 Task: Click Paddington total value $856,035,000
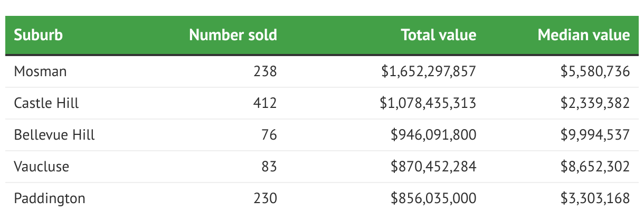click(x=433, y=198)
